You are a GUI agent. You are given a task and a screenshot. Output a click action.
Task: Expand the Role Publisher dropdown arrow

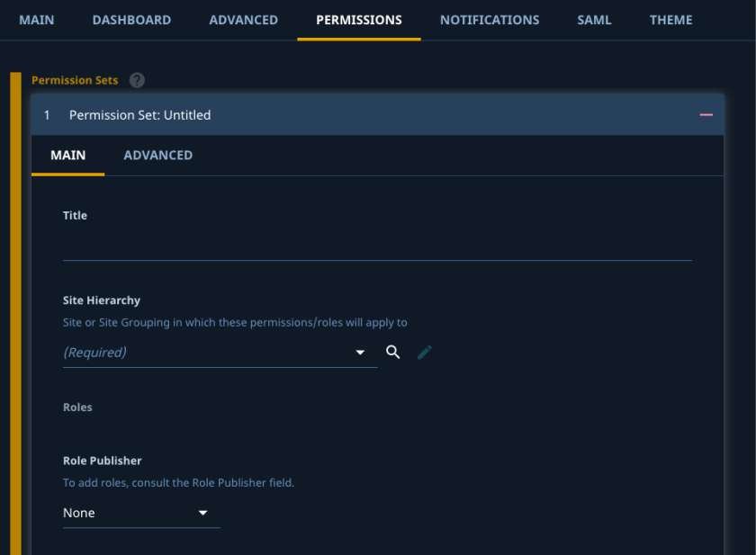click(202, 513)
